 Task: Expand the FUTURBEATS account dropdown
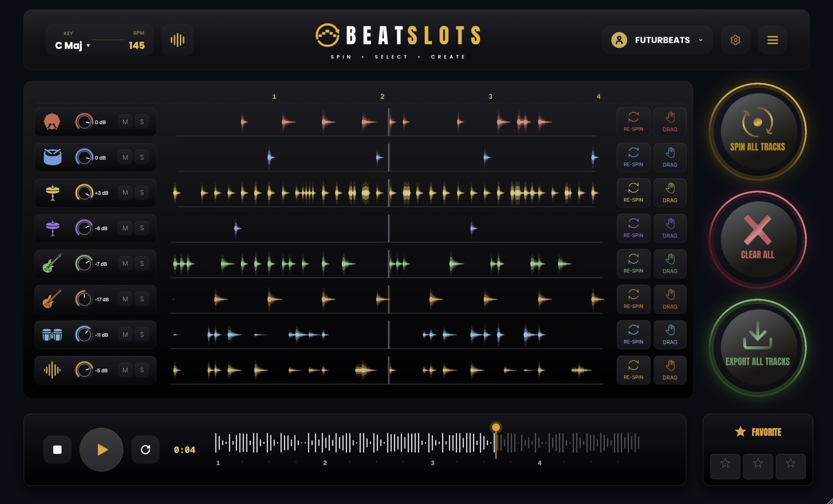pos(657,40)
